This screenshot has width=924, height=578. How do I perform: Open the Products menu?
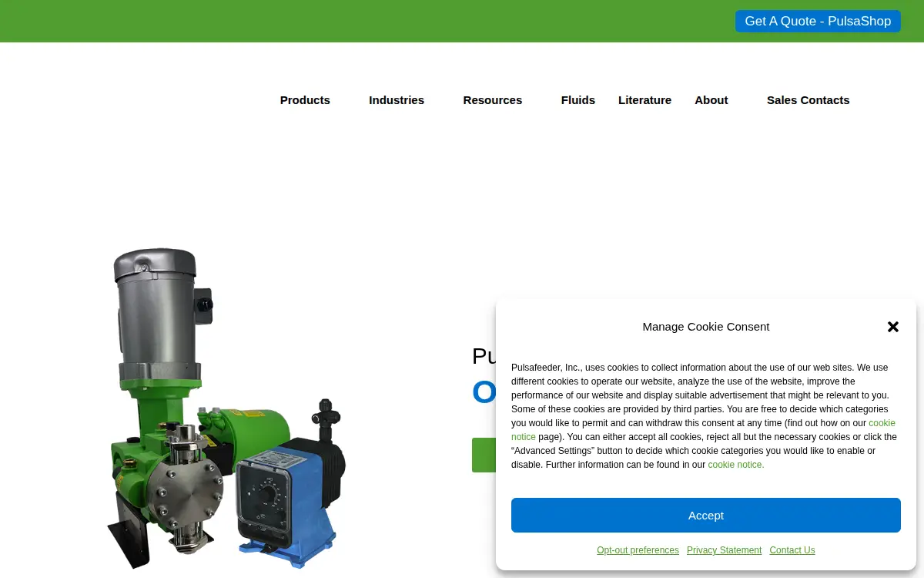point(305,100)
